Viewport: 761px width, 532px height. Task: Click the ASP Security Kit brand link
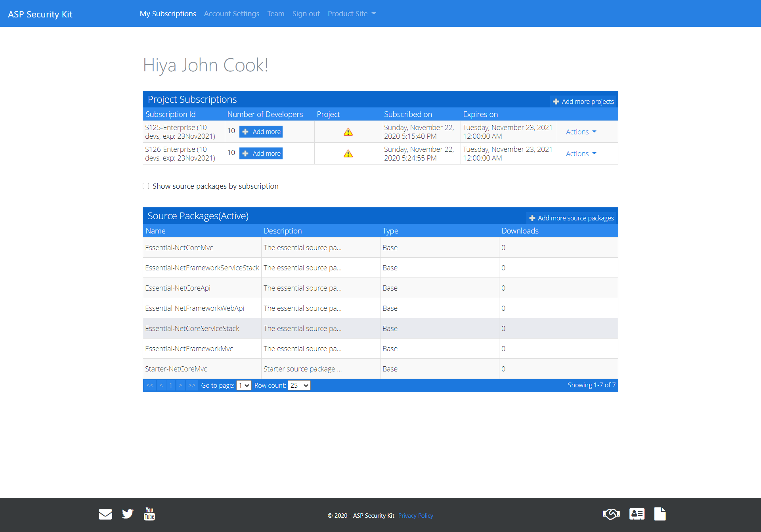tap(40, 14)
